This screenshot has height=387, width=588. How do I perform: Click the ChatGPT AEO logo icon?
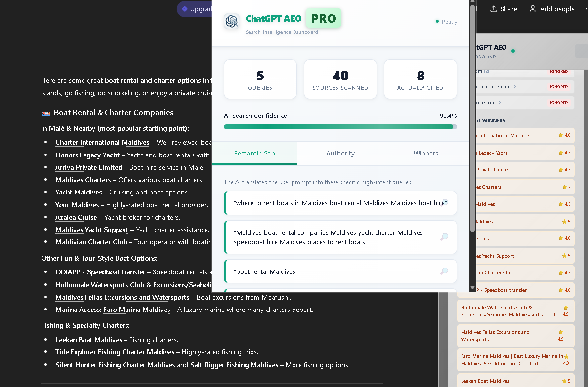click(x=231, y=21)
